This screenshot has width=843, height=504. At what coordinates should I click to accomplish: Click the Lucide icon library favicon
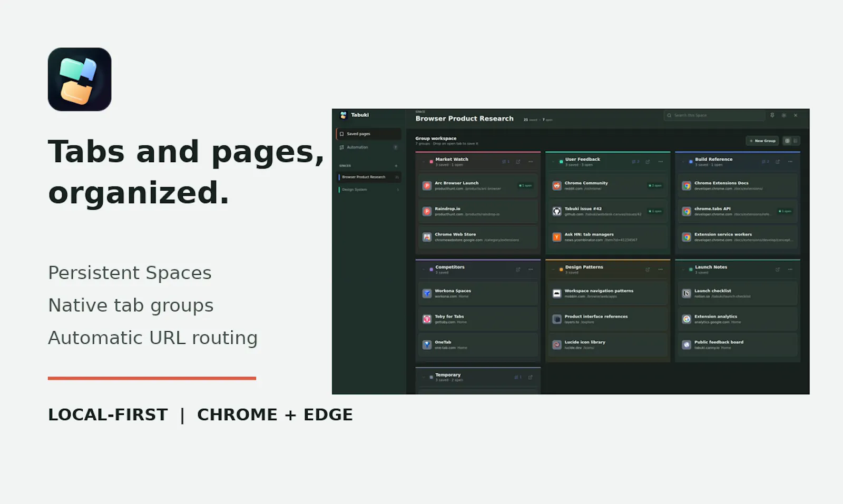pyautogui.click(x=557, y=345)
